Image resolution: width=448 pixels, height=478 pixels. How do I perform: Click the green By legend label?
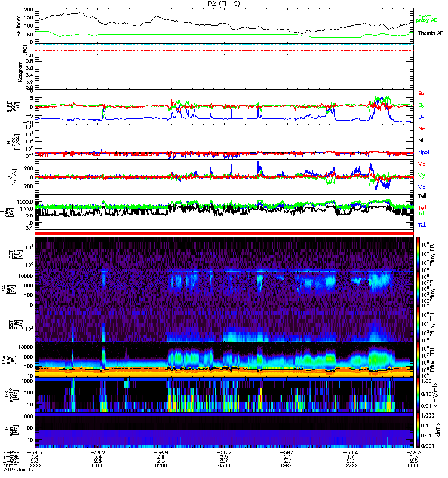pos(421,106)
